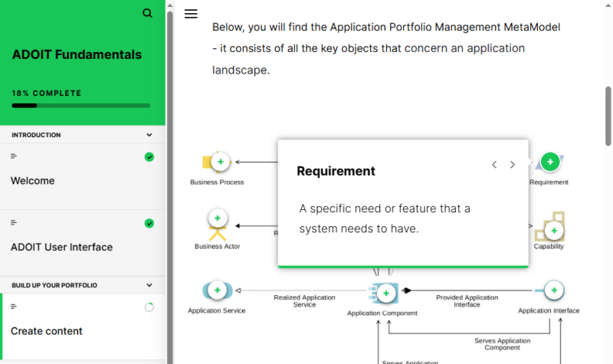Click the Requirement plus hotspot
613x364 pixels.
pos(549,162)
